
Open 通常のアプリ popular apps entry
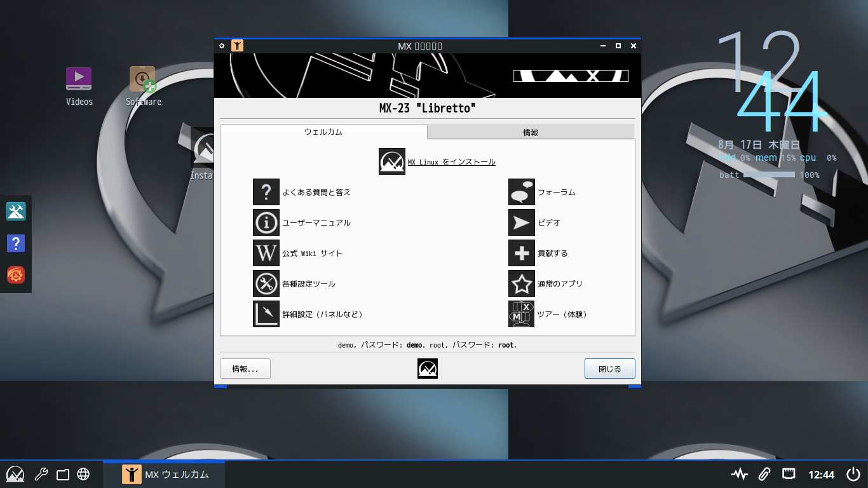[x=546, y=283]
